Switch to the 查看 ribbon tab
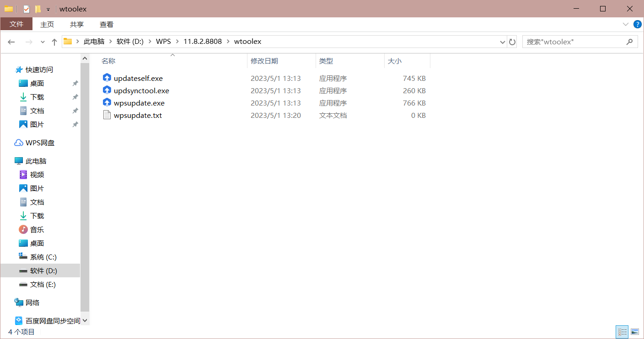The height and width of the screenshot is (339, 644). (107, 24)
